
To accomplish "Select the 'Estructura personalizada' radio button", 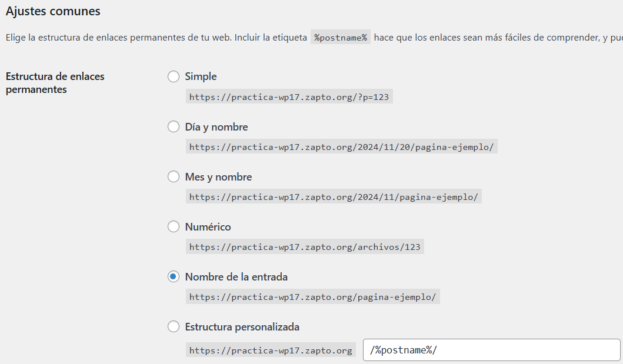I will [174, 327].
